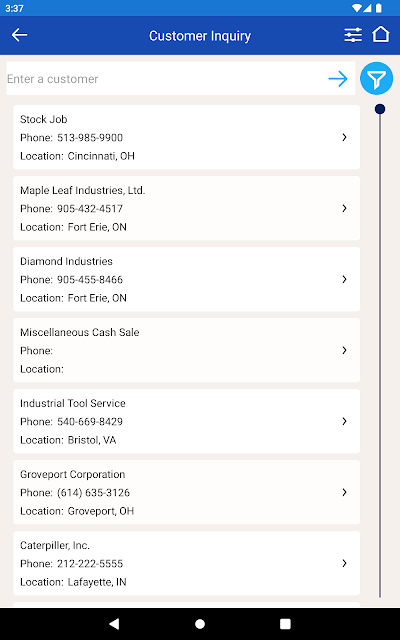Go to the home screen icon
400x640 pixels.
pos(380,35)
